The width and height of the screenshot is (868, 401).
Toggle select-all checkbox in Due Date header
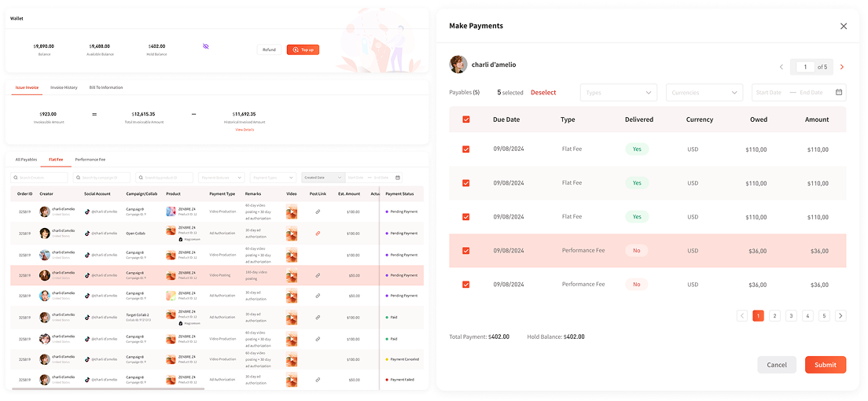(x=466, y=120)
